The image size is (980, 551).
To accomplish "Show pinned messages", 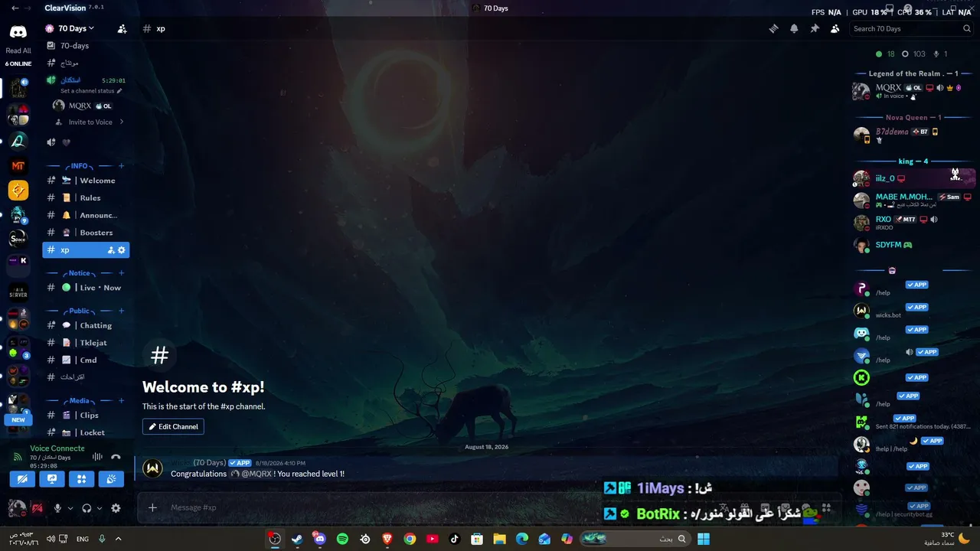I will pyautogui.click(x=815, y=29).
